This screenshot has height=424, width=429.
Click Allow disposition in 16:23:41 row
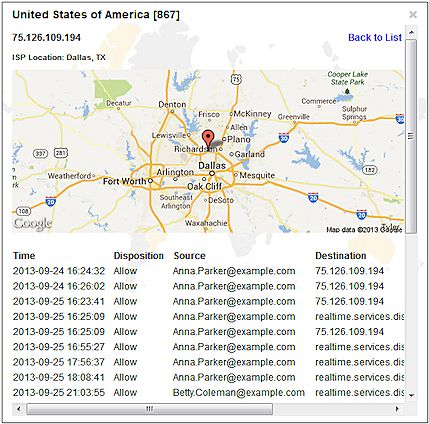coord(125,301)
